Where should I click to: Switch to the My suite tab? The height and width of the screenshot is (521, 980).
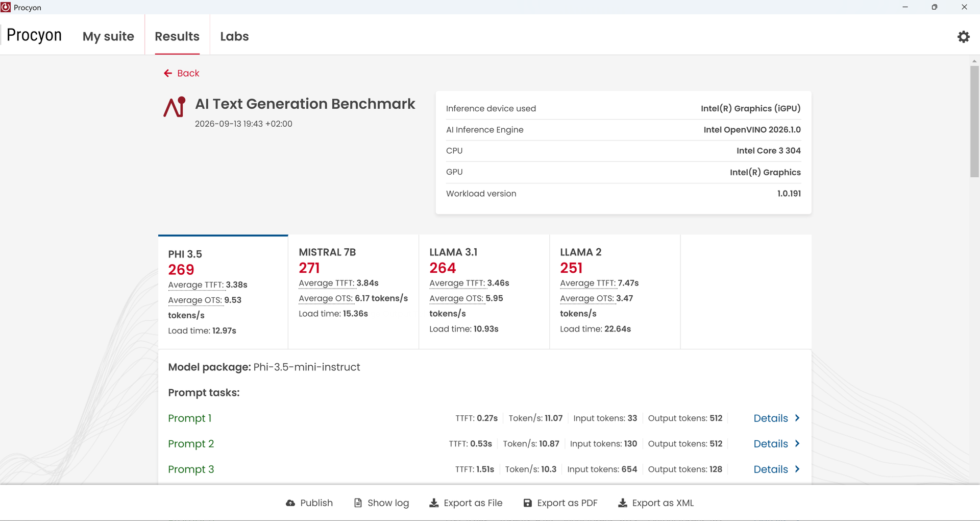point(108,36)
